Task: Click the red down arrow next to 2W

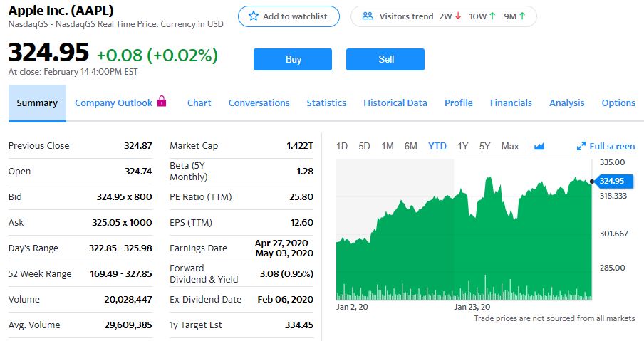Action: (x=458, y=16)
